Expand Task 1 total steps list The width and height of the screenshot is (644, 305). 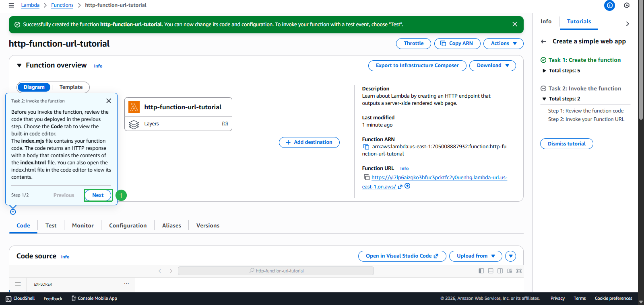[x=544, y=71]
